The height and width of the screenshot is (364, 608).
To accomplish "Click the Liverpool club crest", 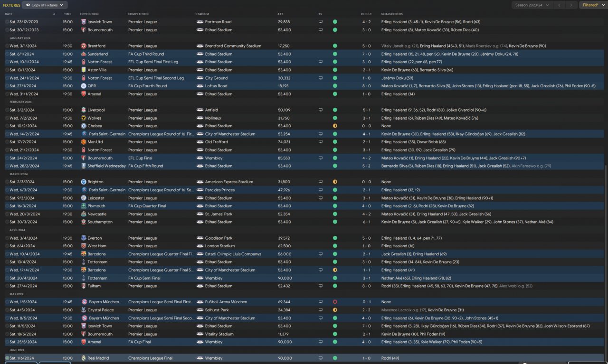I will pyautogui.click(x=84, y=110).
